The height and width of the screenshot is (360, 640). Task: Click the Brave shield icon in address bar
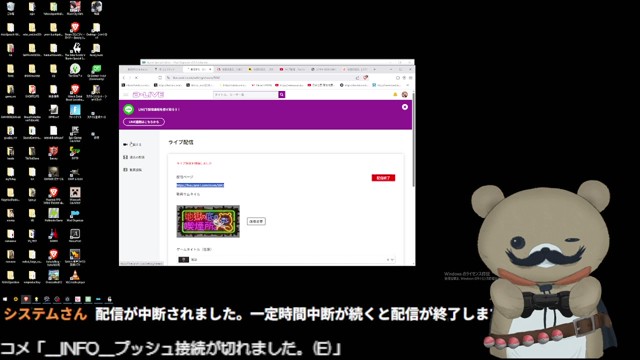(x=366, y=78)
